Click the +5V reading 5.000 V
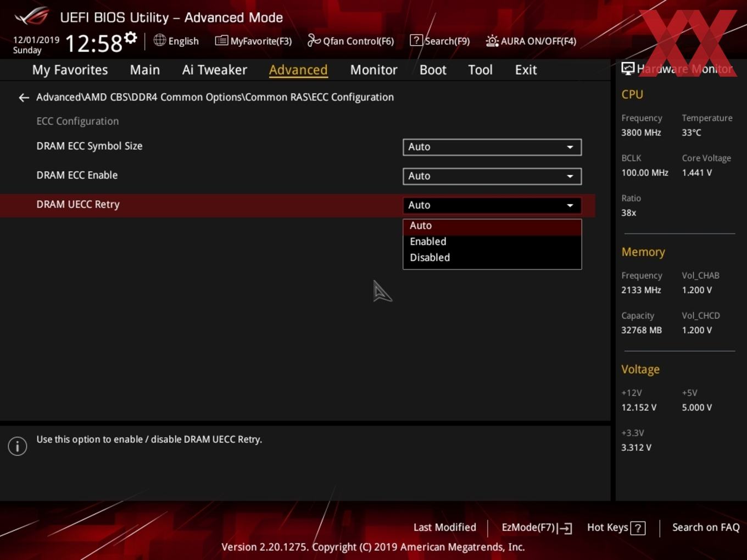 click(x=697, y=408)
